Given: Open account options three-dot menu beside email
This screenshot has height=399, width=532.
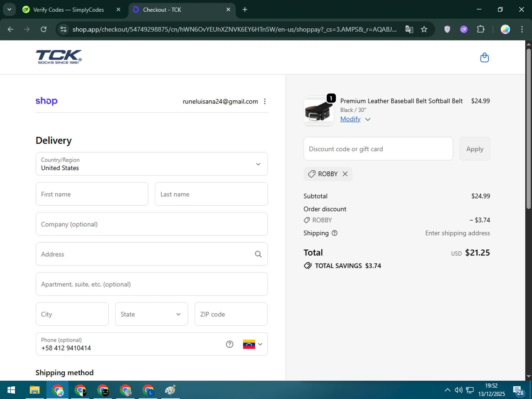Looking at the screenshot, I should [265, 101].
